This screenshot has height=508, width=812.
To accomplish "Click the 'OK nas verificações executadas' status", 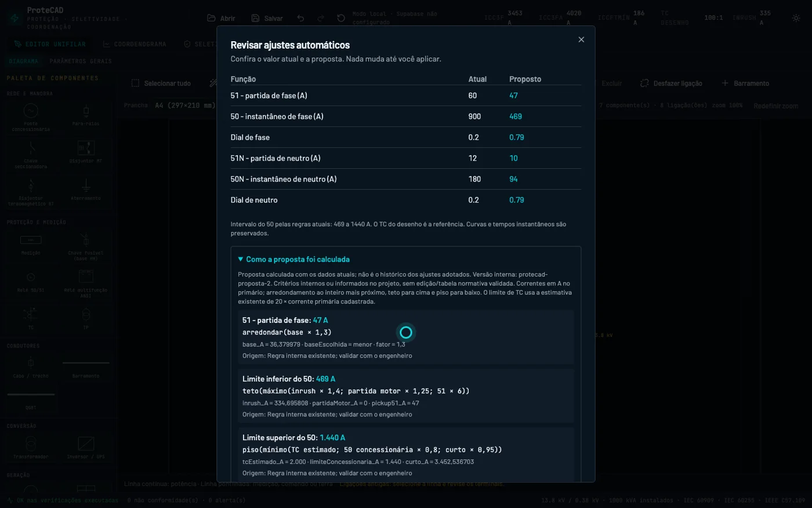I will click(x=63, y=500).
